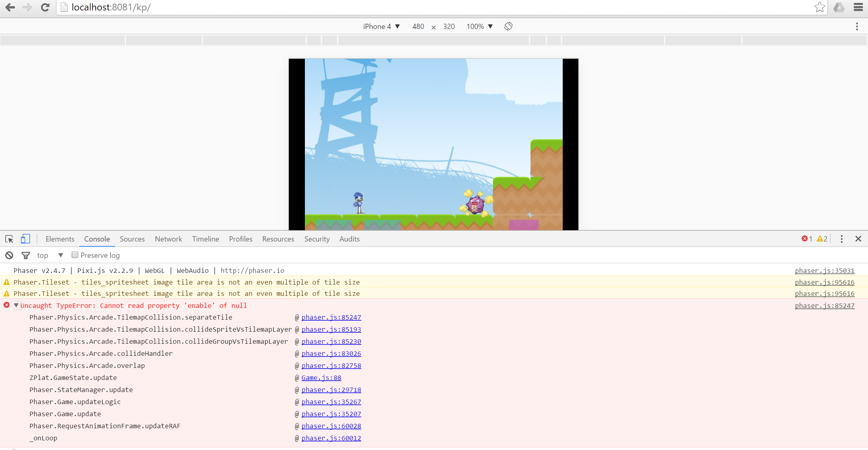Open phaser.js:35207 stack link

331,414
